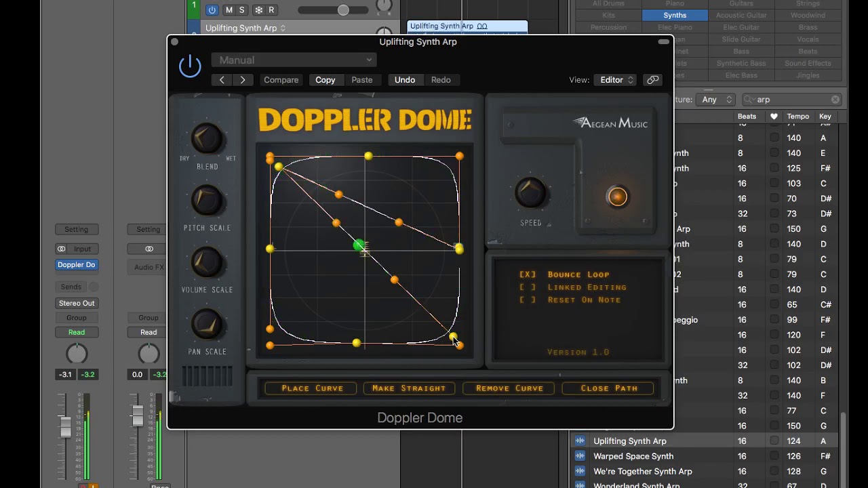Screen dimensions: 868x488
Task: Click the stereo icon on the second channel strip
Action: pyautogui.click(x=149, y=249)
